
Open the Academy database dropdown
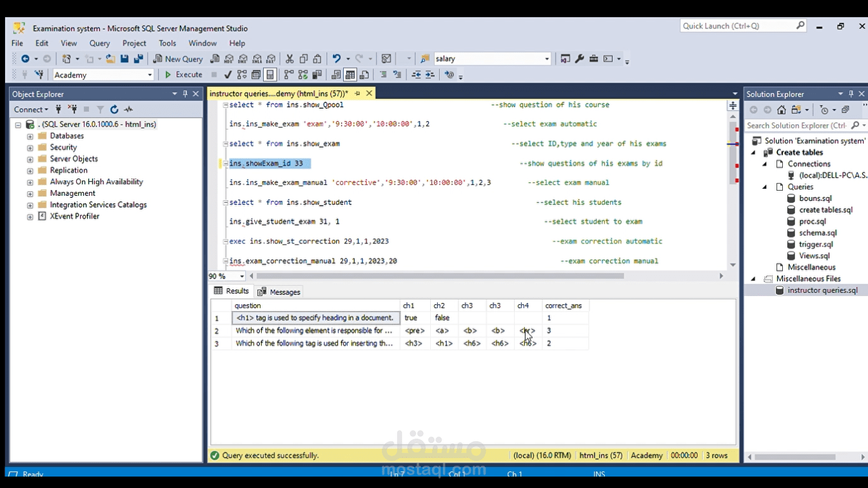(150, 75)
